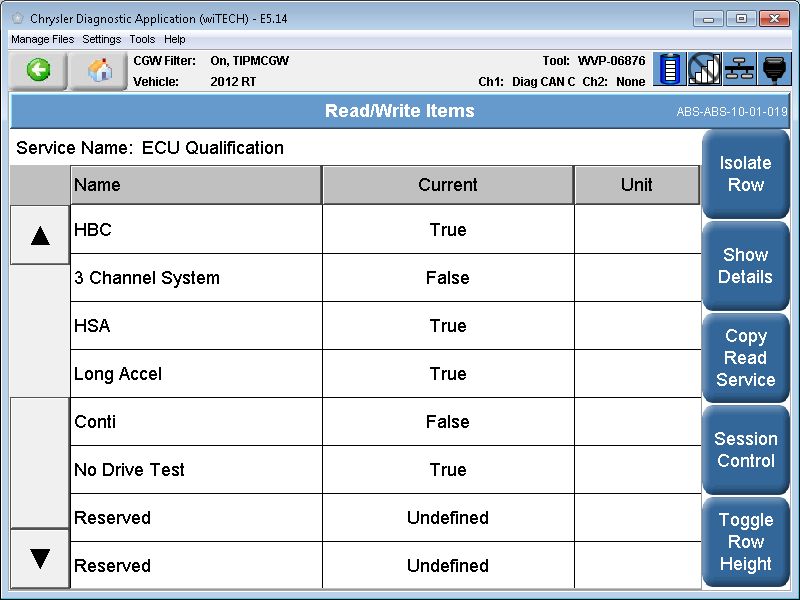Open Session Control
Image resolution: width=800 pixels, height=600 pixels.
pos(745,450)
